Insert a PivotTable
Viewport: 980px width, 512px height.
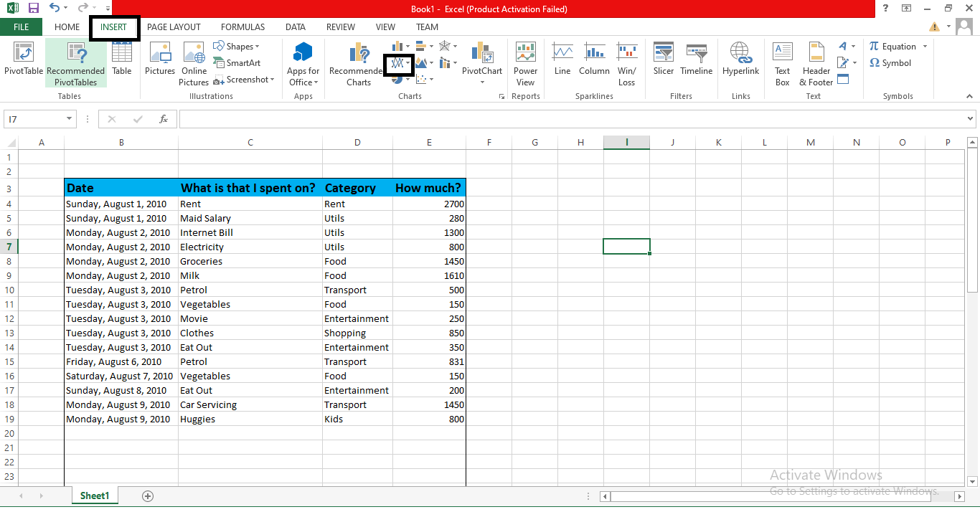pyautogui.click(x=24, y=59)
